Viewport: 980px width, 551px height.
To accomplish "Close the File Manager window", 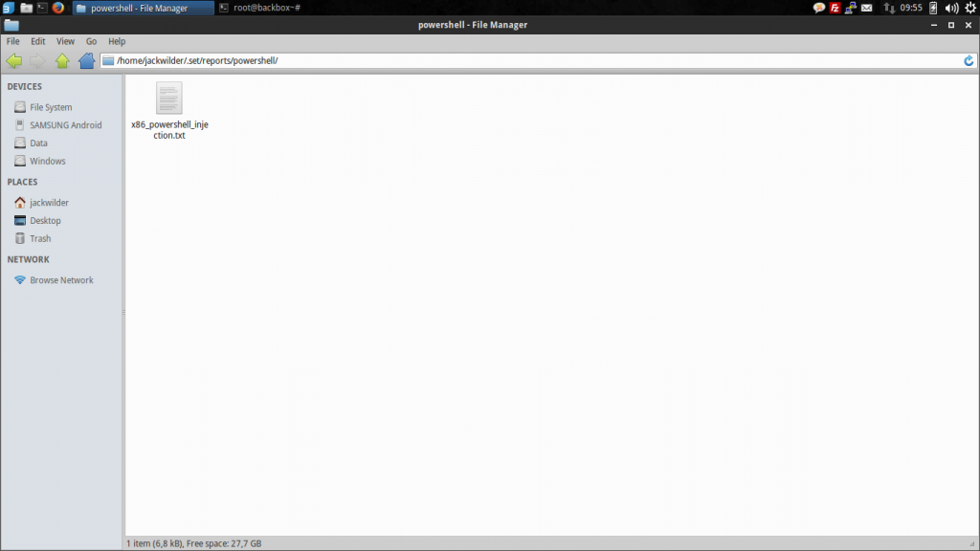I will tap(969, 25).
